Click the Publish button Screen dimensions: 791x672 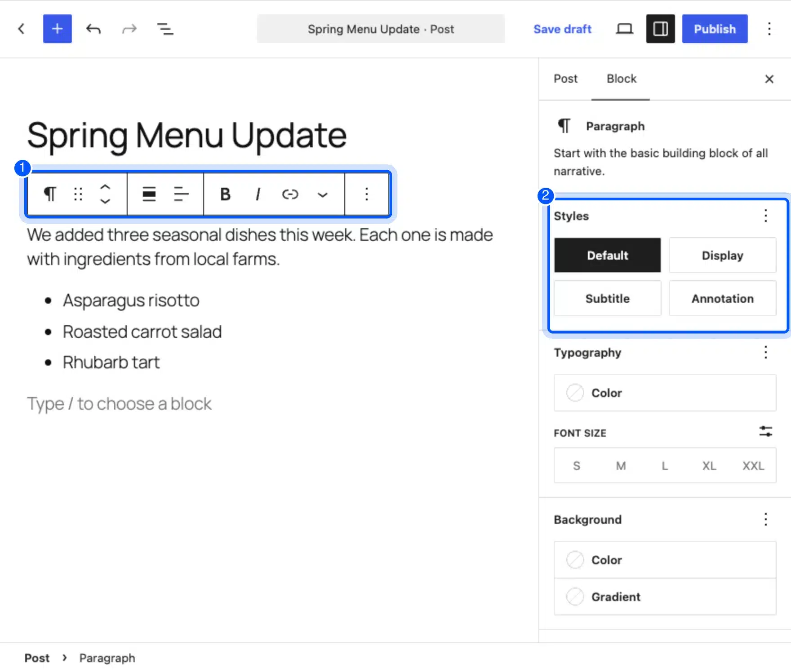(x=715, y=29)
